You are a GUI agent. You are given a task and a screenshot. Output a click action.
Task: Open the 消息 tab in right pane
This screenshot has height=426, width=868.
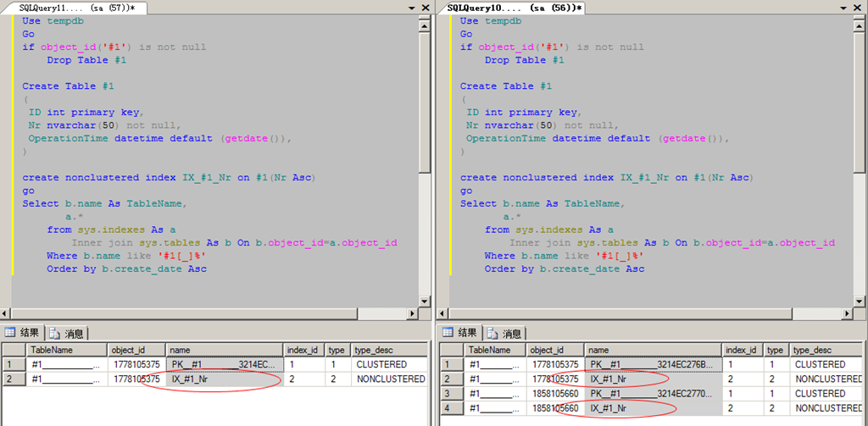click(x=505, y=333)
